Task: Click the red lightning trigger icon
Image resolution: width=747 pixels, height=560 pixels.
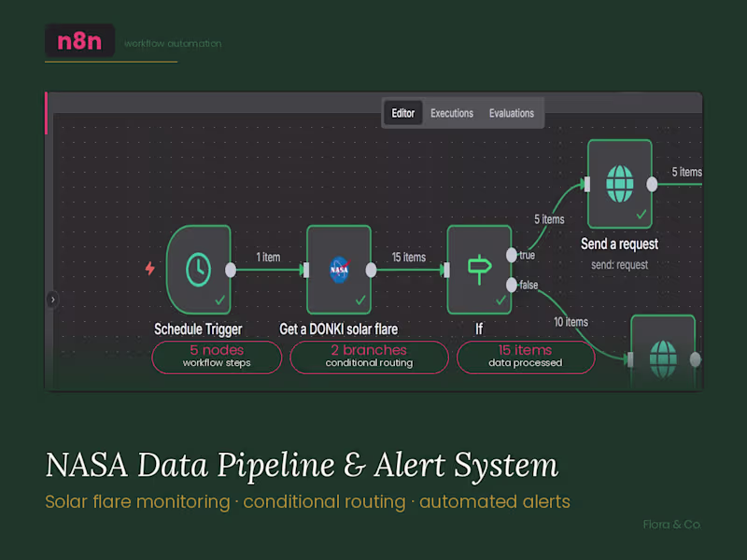Action: tap(150, 269)
